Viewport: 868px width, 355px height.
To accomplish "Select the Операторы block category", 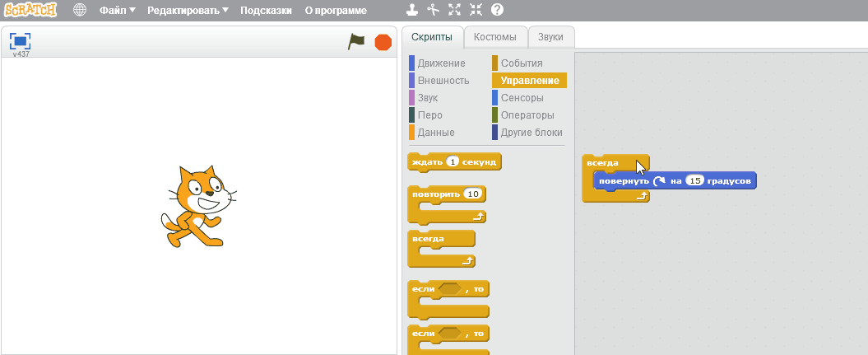I will (527, 115).
